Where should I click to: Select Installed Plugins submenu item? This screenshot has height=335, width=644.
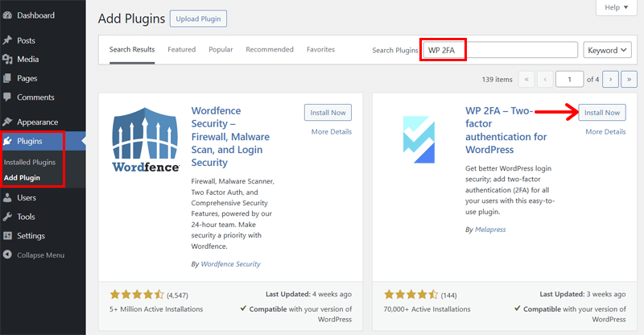tap(30, 163)
